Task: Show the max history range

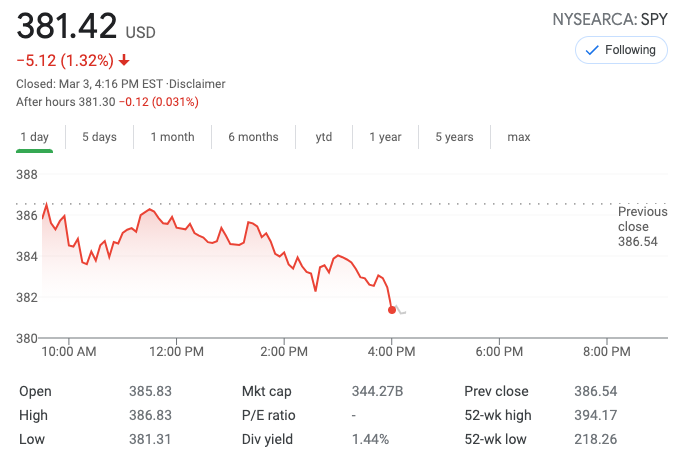Action: [x=519, y=137]
